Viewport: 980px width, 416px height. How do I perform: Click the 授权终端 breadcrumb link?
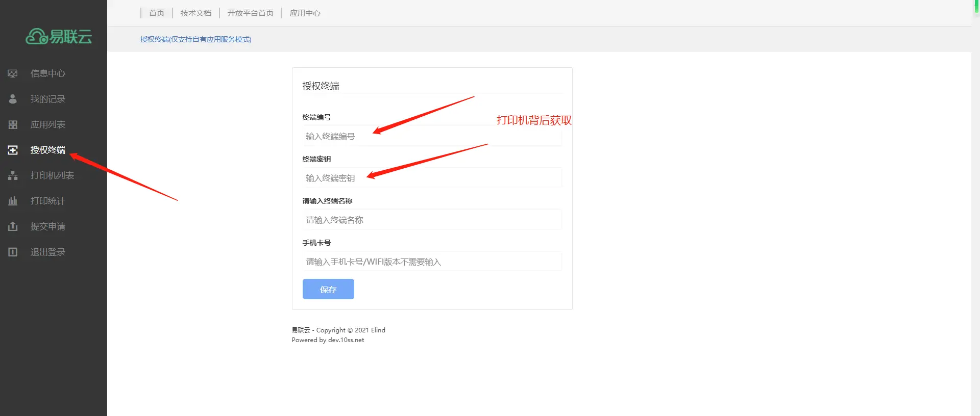tap(195, 39)
